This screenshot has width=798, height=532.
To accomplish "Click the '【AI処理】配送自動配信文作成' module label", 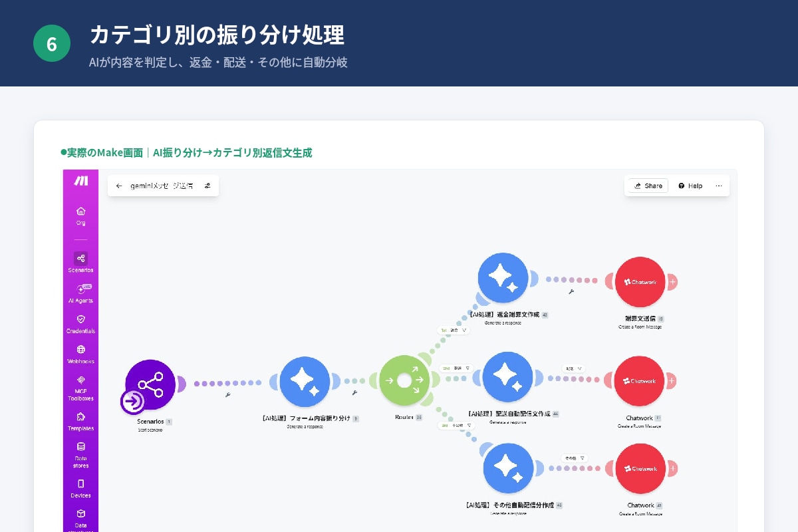I will click(509, 414).
